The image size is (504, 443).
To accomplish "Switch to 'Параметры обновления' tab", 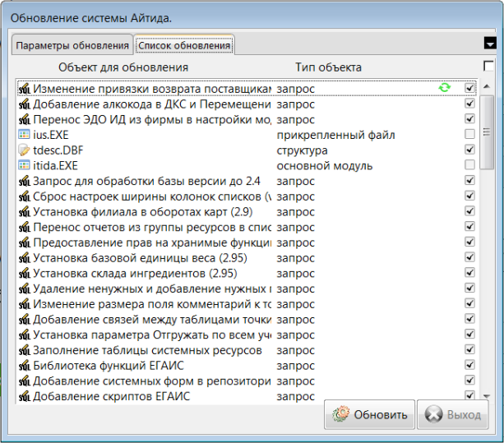I will tap(72, 45).
